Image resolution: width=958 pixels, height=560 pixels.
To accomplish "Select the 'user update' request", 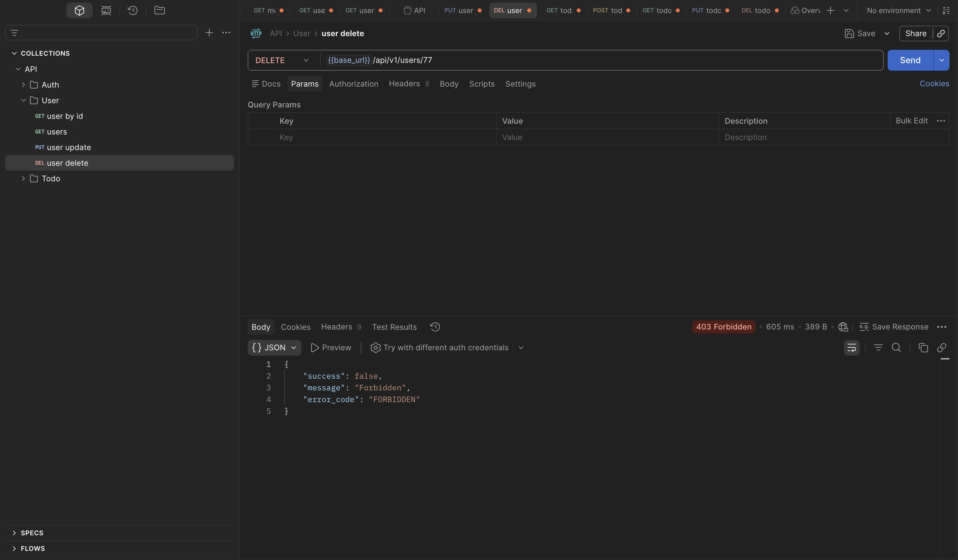I will click(x=119, y=147).
